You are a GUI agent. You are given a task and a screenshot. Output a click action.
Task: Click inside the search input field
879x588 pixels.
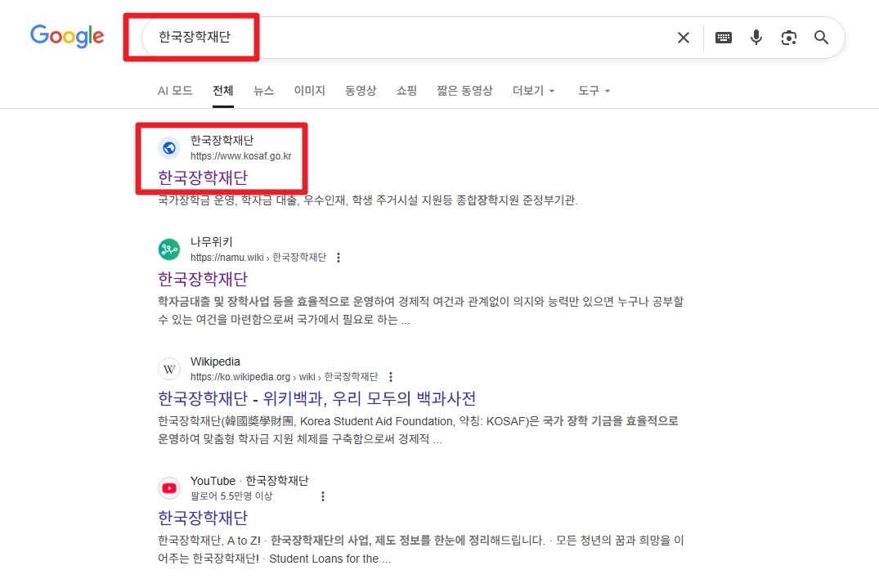(409, 37)
